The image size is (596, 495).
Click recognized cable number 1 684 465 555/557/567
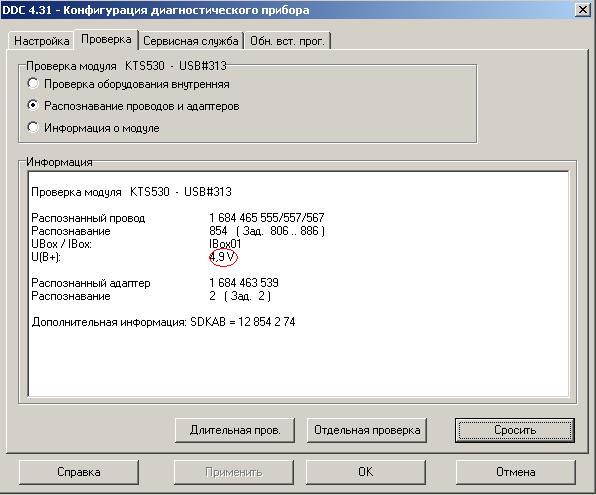(266, 218)
